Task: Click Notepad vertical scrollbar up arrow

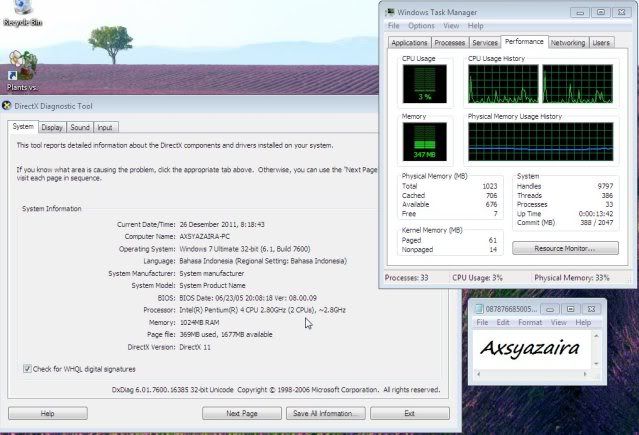Action: click(596, 336)
